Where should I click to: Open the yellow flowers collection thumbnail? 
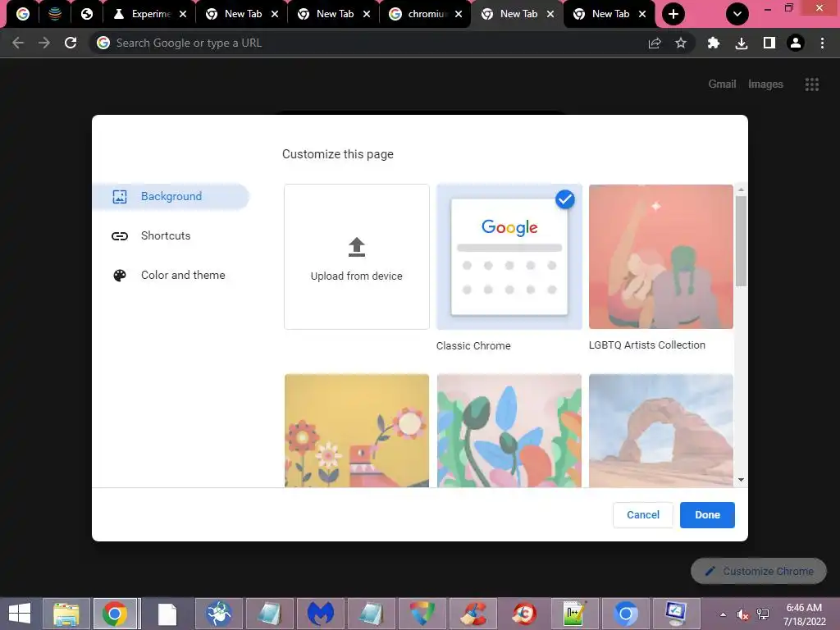coord(357,430)
